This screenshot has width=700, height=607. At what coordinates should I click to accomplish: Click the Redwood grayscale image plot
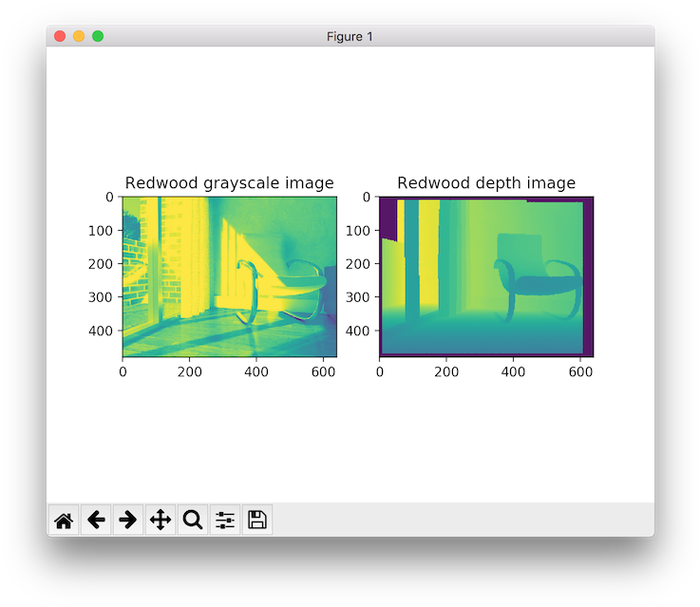click(x=230, y=276)
